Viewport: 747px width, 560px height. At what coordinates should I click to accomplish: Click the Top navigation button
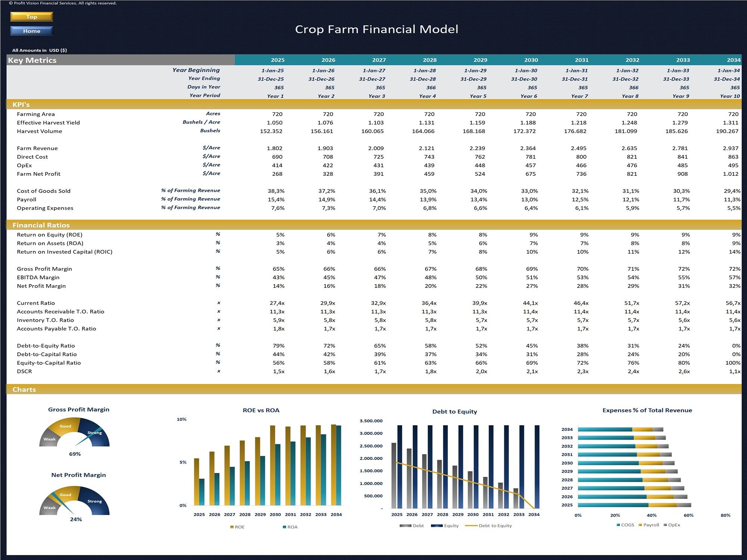pyautogui.click(x=32, y=17)
